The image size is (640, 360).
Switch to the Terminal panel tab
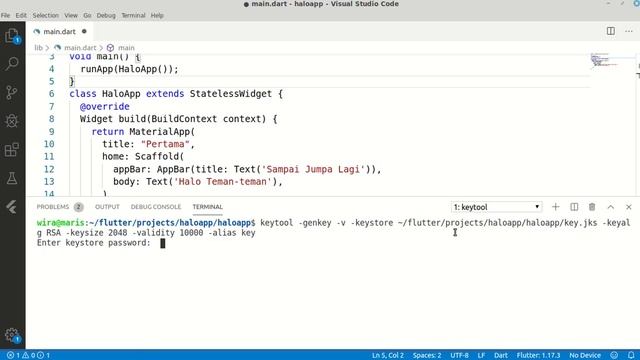[x=207, y=207]
